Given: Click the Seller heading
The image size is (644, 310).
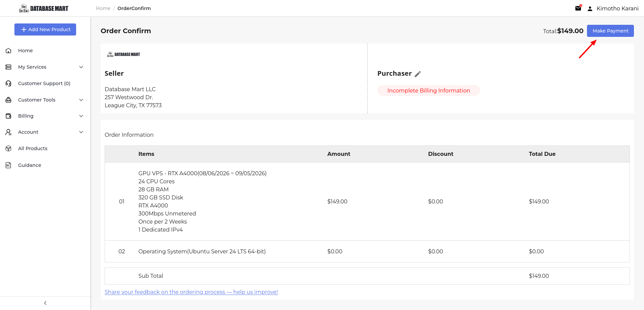Looking at the screenshot, I should pyautogui.click(x=114, y=73).
